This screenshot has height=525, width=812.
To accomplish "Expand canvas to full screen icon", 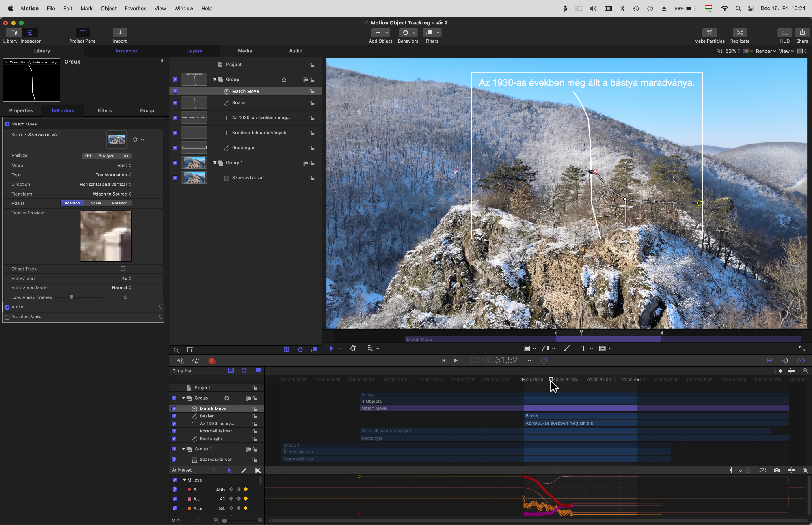I will [802, 349].
